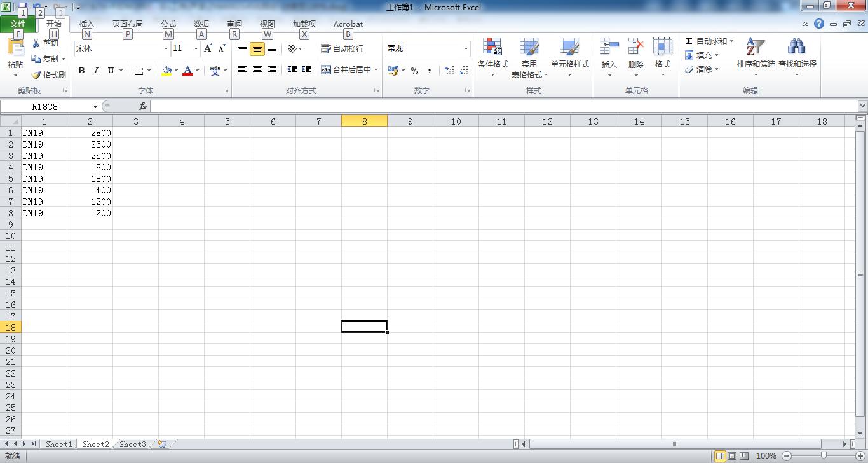Expand the fill color dropdown arrow

click(176, 71)
